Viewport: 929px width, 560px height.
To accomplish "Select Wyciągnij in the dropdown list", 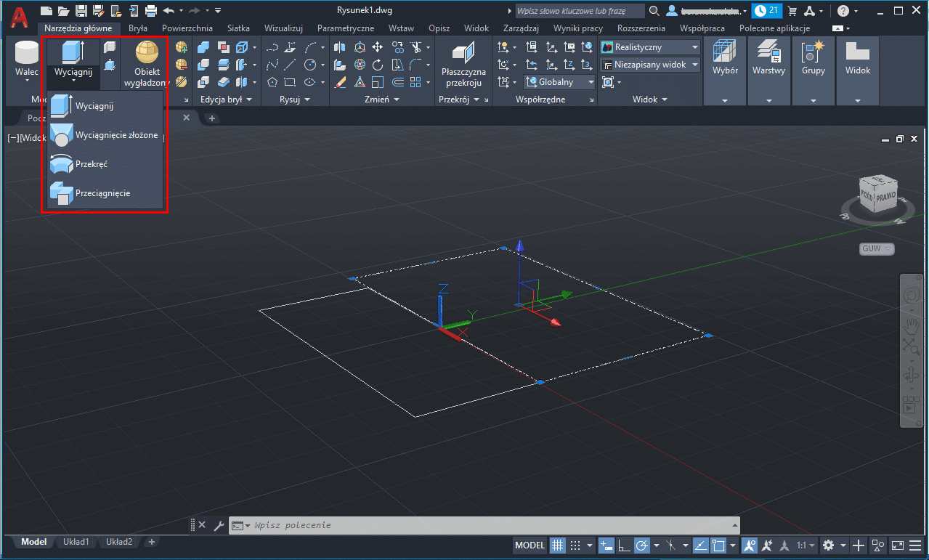I will pyautogui.click(x=104, y=106).
